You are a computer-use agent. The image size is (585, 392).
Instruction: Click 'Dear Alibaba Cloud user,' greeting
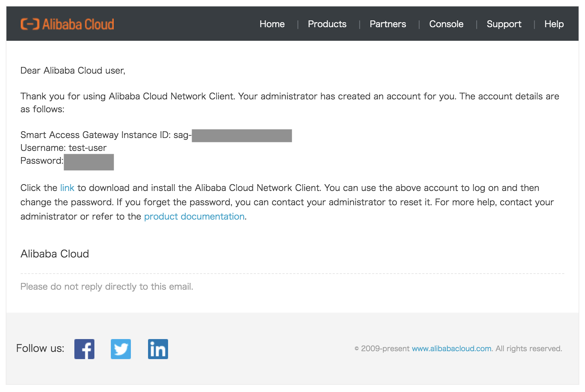pyautogui.click(x=73, y=70)
